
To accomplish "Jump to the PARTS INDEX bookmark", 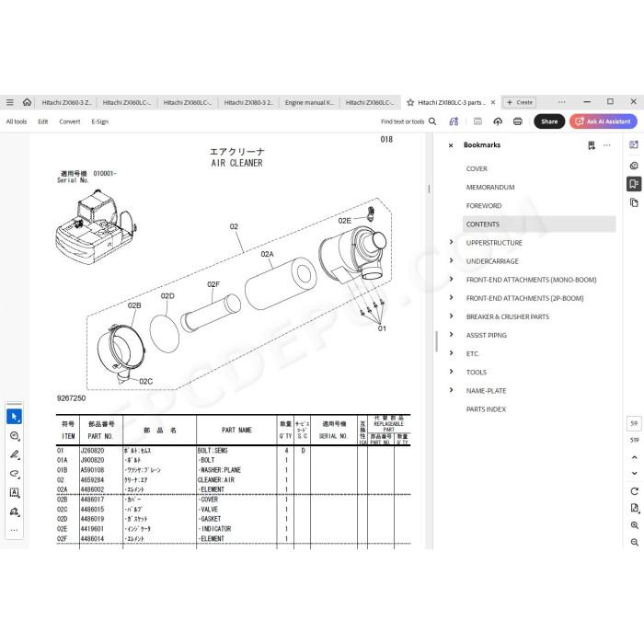I will [486, 409].
